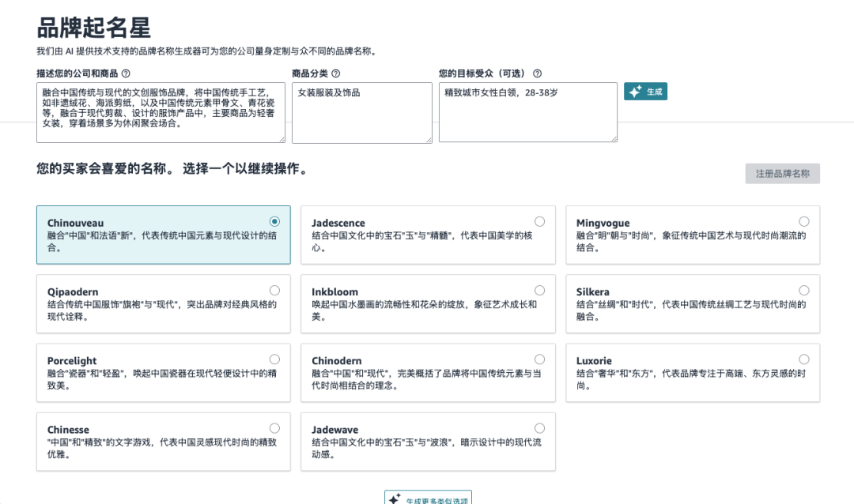The height and width of the screenshot is (504, 854).
Task: Choose the Qipaodern brand name
Action: tap(275, 290)
